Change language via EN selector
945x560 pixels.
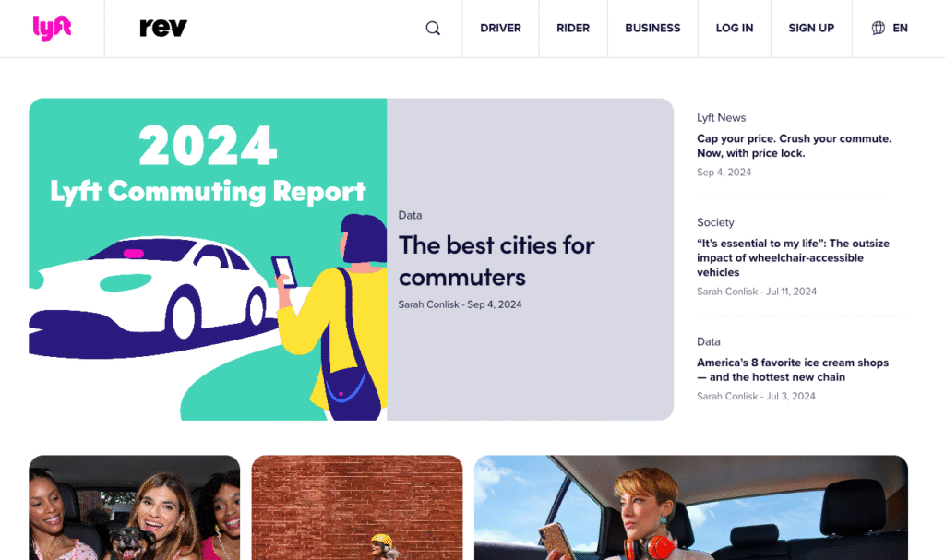coord(901,29)
